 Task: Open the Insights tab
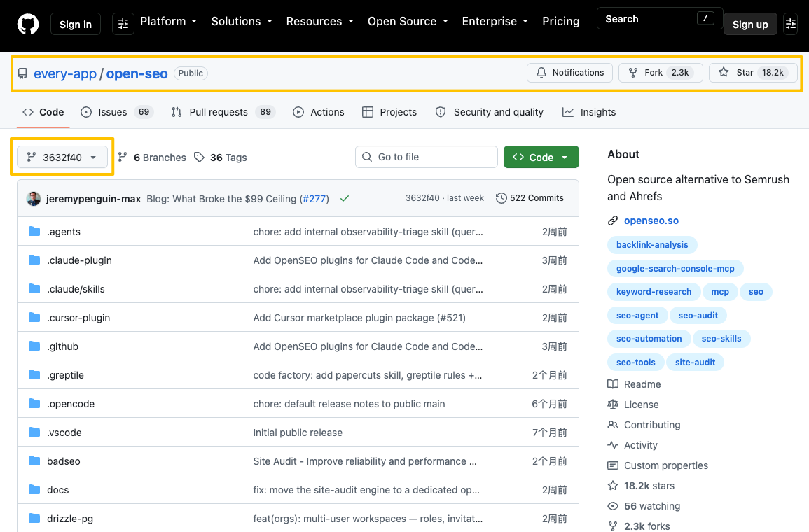[x=588, y=113]
